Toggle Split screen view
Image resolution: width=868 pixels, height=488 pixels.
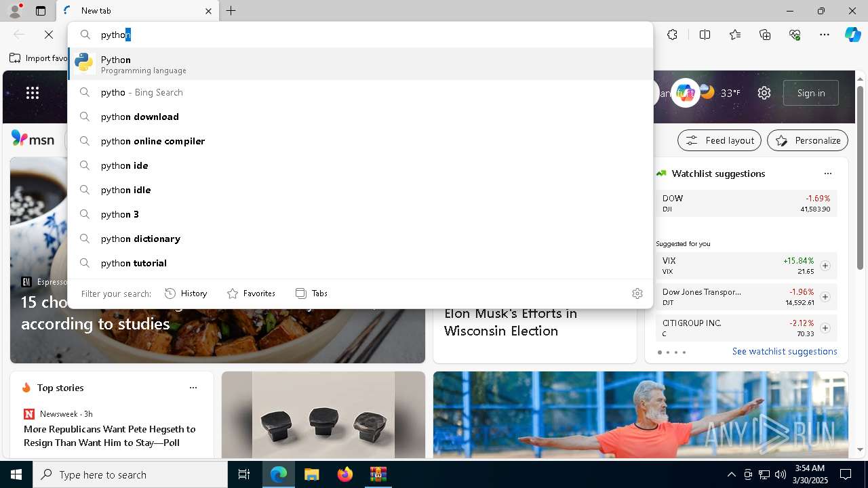705,35
